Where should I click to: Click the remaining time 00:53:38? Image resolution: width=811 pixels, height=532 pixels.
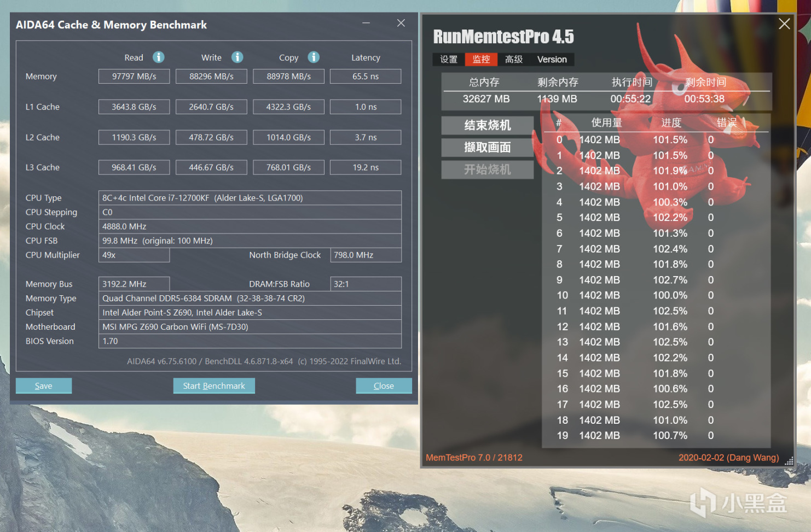[x=704, y=99]
